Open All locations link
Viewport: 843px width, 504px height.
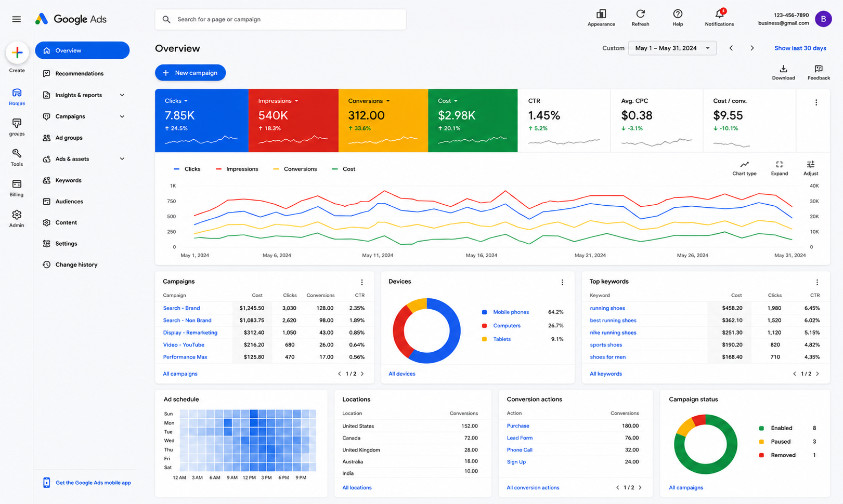357,487
